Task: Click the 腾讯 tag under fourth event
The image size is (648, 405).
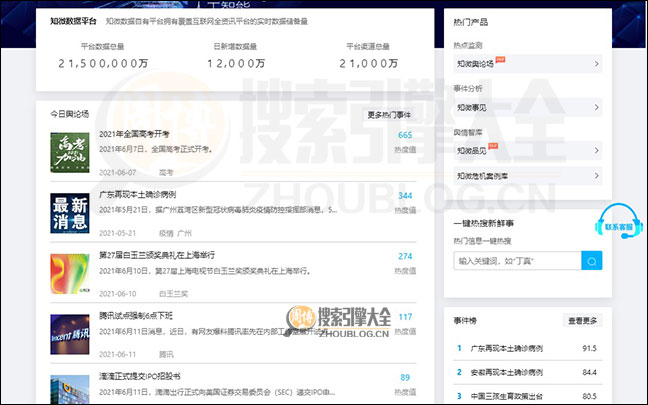Action: 166,354
